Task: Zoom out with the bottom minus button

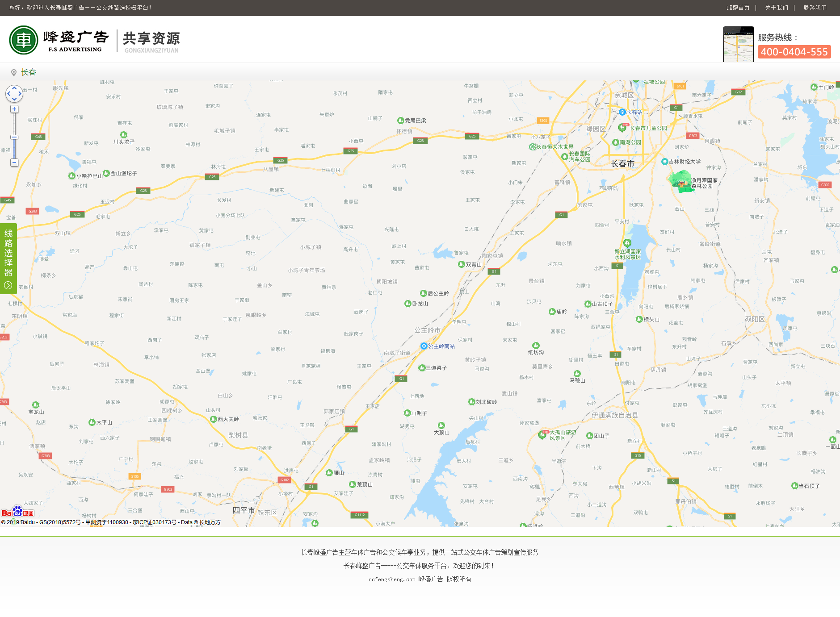Action: click(x=14, y=163)
